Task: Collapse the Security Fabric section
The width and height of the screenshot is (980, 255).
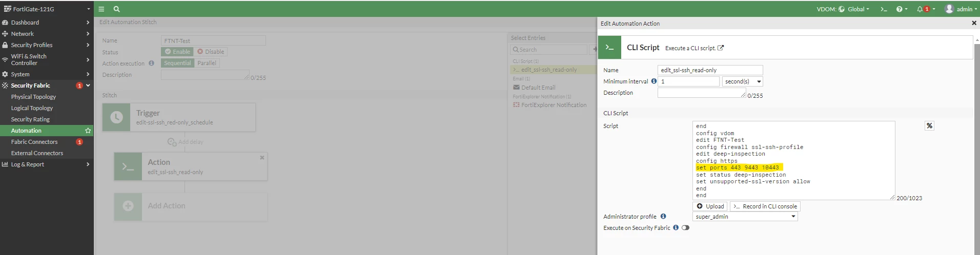Action: click(x=47, y=86)
